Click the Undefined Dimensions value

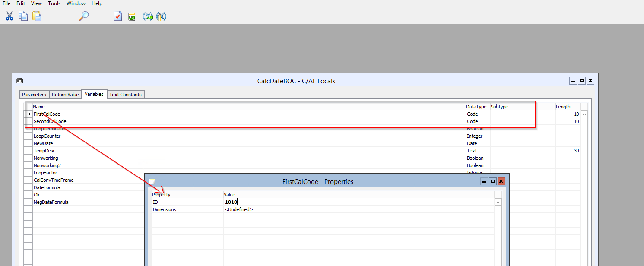(239, 209)
